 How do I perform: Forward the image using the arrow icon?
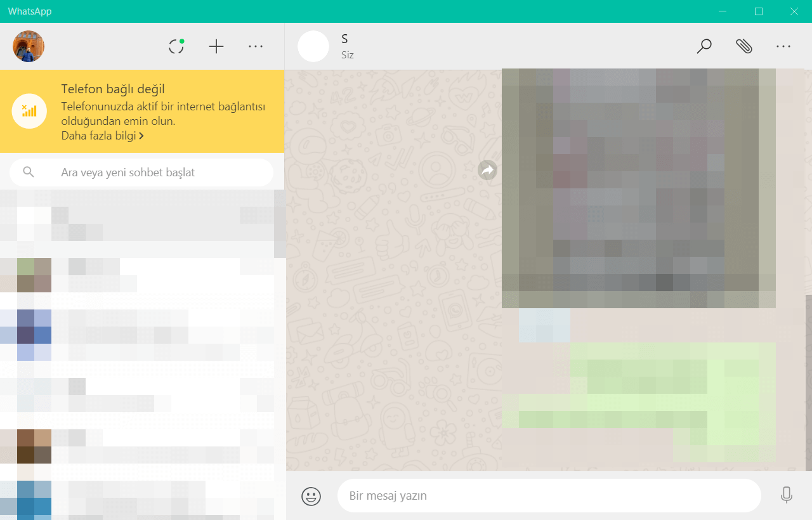coord(487,170)
